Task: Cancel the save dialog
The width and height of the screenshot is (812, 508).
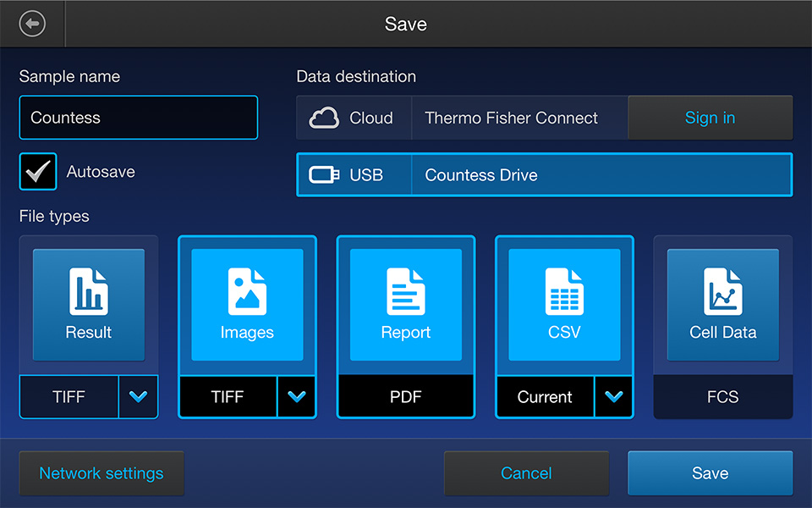Action: point(526,473)
